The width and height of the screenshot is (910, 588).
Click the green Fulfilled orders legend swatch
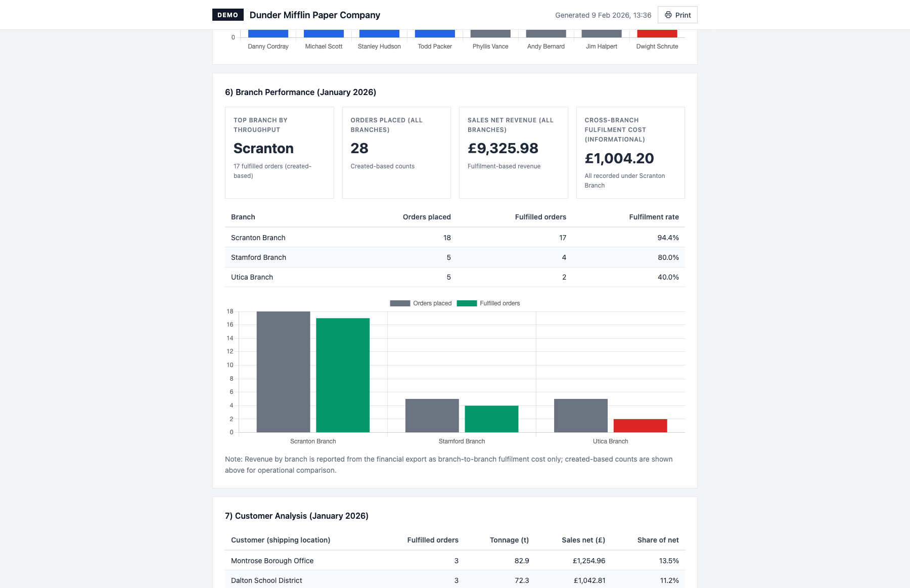[x=466, y=303]
